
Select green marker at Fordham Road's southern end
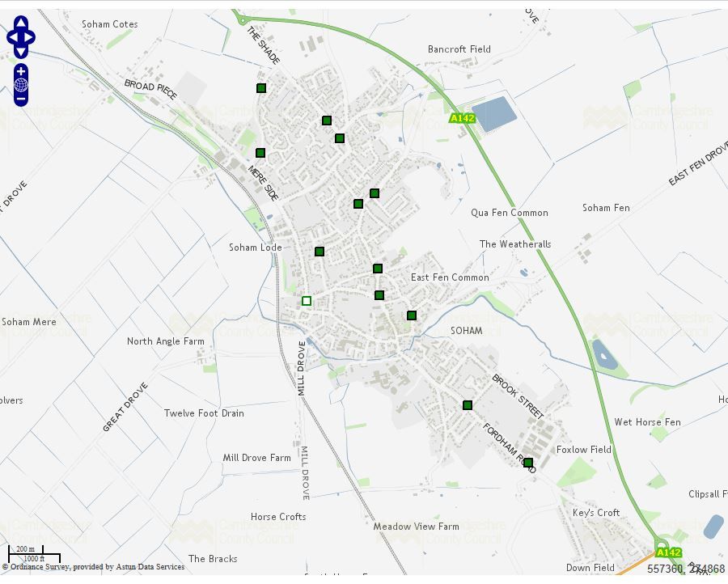click(x=528, y=463)
